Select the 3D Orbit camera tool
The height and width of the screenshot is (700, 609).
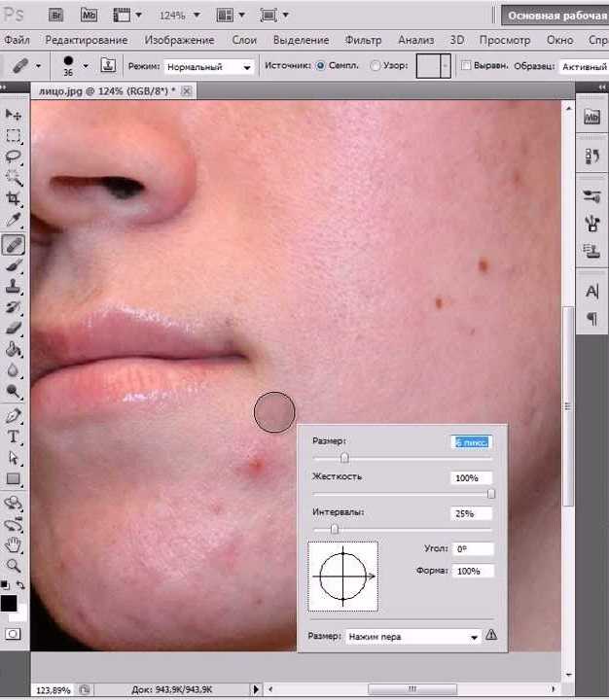click(x=14, y=524)
